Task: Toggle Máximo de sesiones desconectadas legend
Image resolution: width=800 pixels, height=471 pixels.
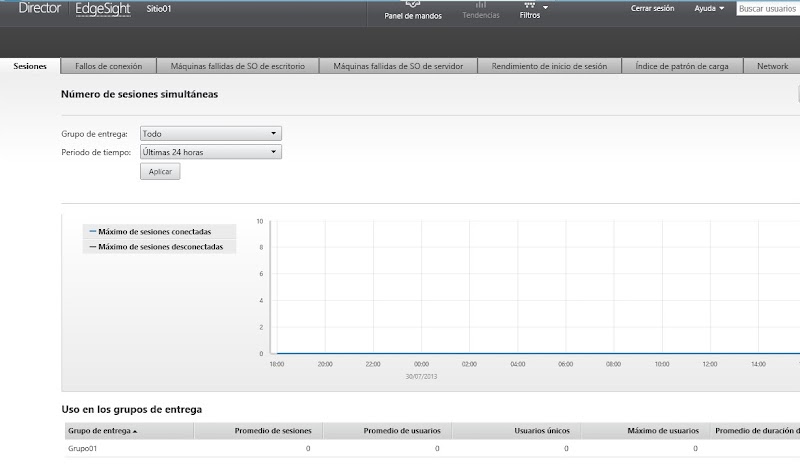Action: click(159, 246)
